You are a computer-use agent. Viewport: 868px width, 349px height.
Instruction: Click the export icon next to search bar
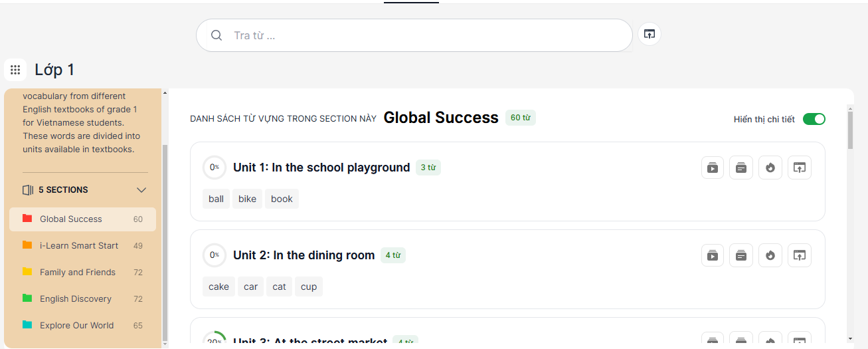pos(650,35)
